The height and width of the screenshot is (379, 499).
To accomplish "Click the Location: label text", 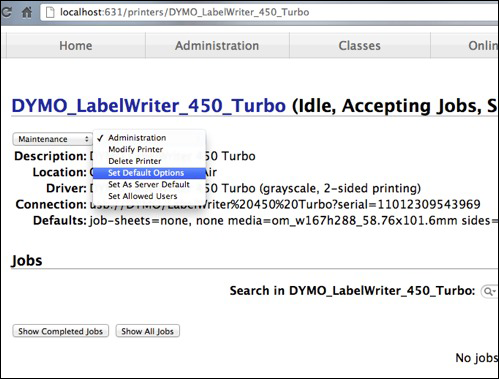I will point(60,172).
